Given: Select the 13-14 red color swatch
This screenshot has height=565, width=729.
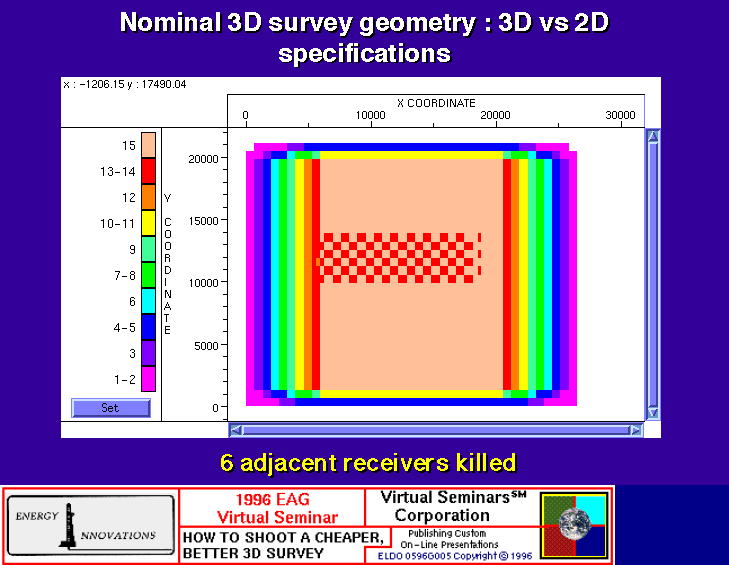Looking at the screenshot, I should coord(148,171).
